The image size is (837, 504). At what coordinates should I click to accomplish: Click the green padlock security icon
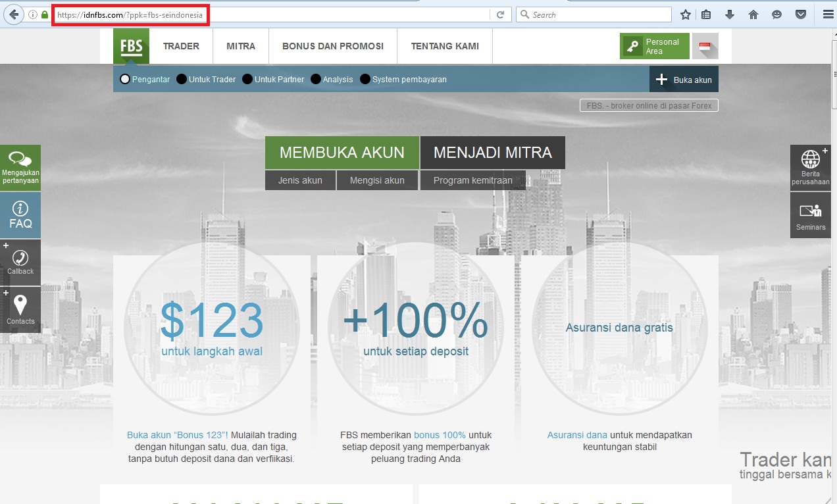[45, 14]
